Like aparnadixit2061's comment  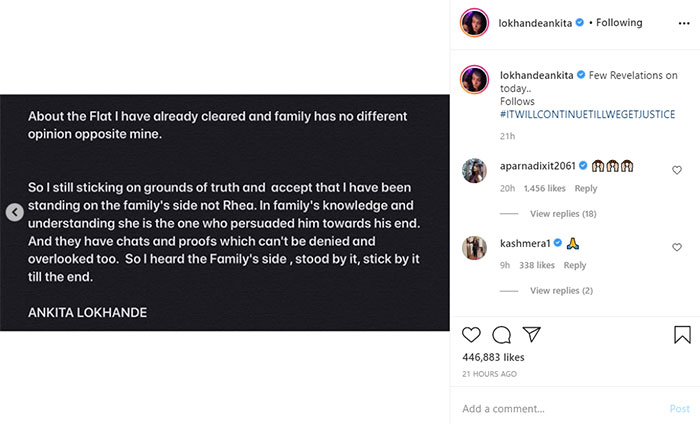[677, 170]
